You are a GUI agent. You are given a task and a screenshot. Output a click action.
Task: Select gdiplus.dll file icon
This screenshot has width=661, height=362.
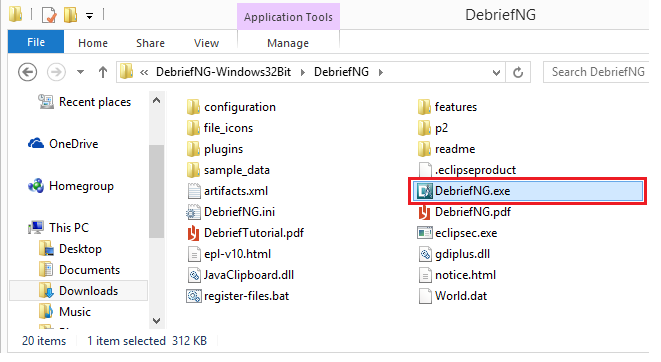click(425, 254)
